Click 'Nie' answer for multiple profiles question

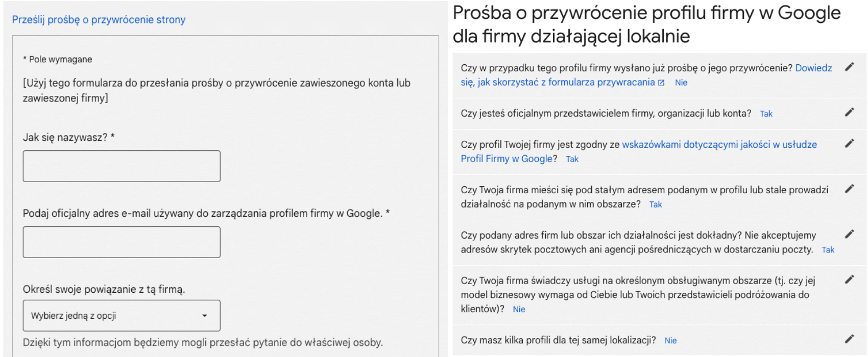click(670, 341)
